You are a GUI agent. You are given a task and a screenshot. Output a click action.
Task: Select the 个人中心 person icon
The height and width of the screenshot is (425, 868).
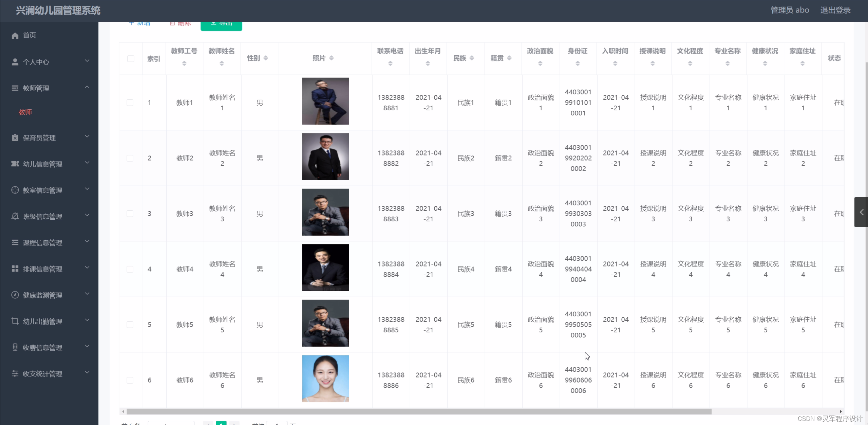pyautogui.click(x=15, y=62)
